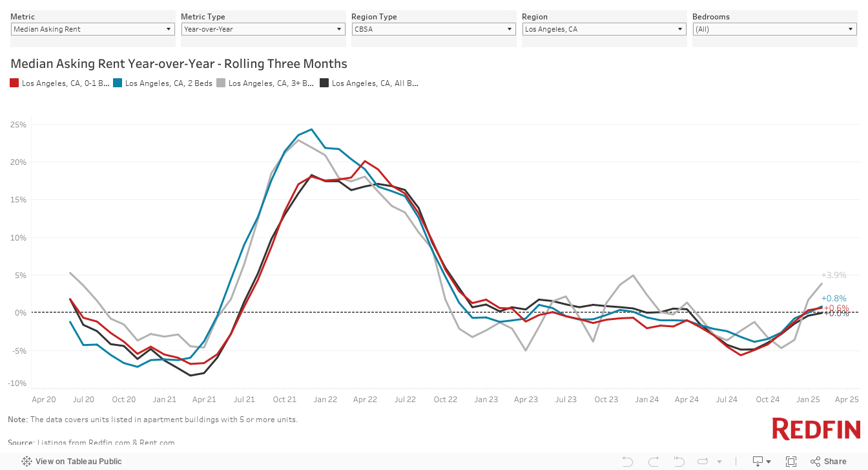Image resolution: width=868 pixels, height=470 pixels.
Task: Click the Source Listings from Redfin.com text
Action: tap(91, 443)
